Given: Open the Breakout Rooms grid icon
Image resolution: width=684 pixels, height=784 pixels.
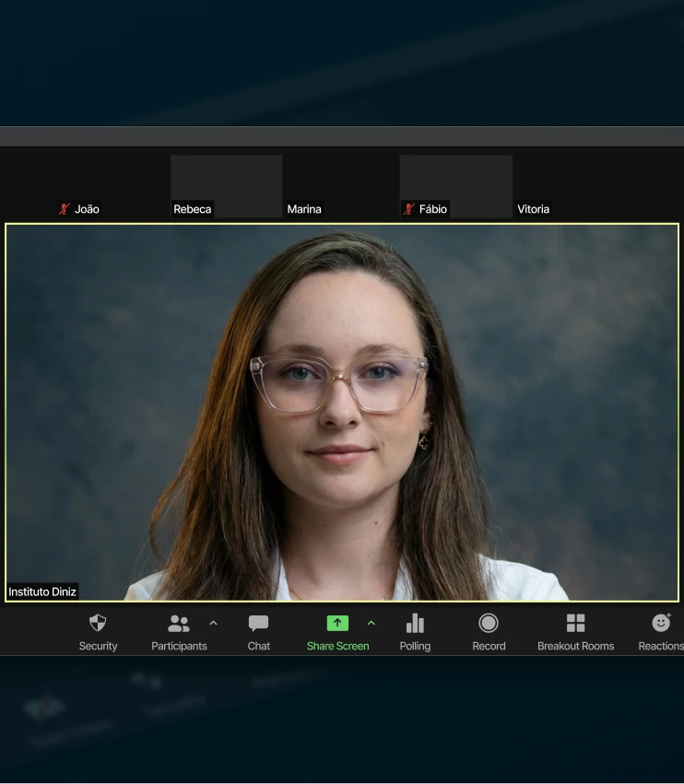Looking at the screenshot, I should 575,624.
